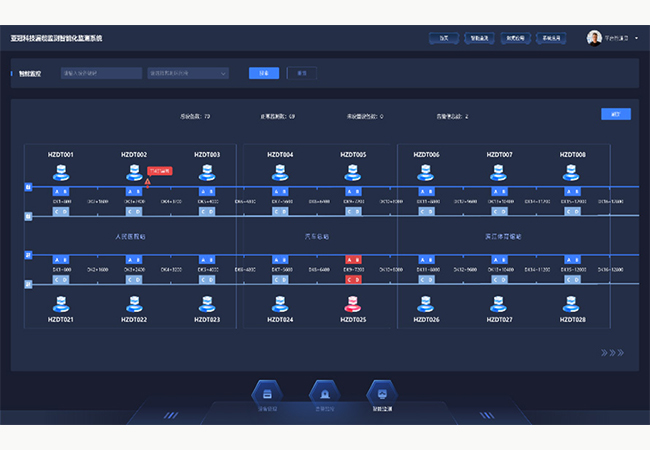Open the first hexagon icon in bottom dock
650x450 pixels.
pyautogui.click(x=268, y=392)
